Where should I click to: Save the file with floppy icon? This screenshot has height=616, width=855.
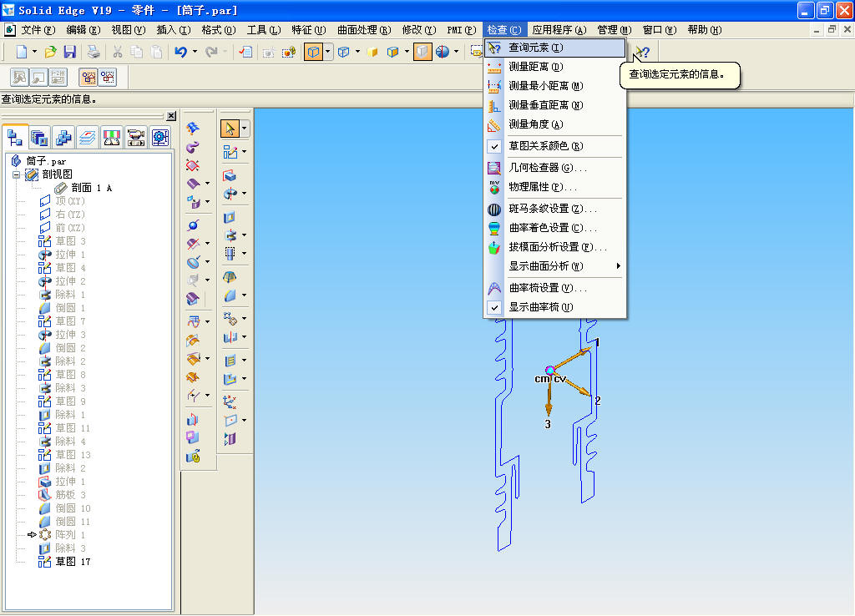click(x=70, y=52)
